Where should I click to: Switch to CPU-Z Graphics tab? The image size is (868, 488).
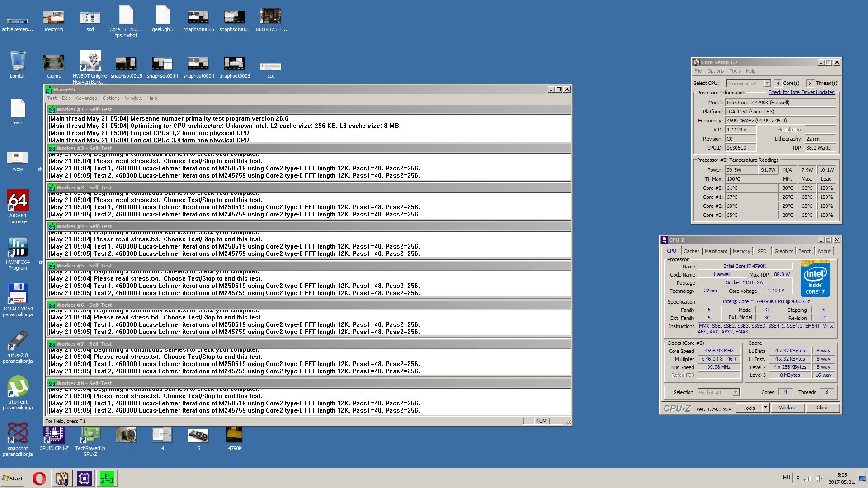pyautogui.click(x=783, y=251)
